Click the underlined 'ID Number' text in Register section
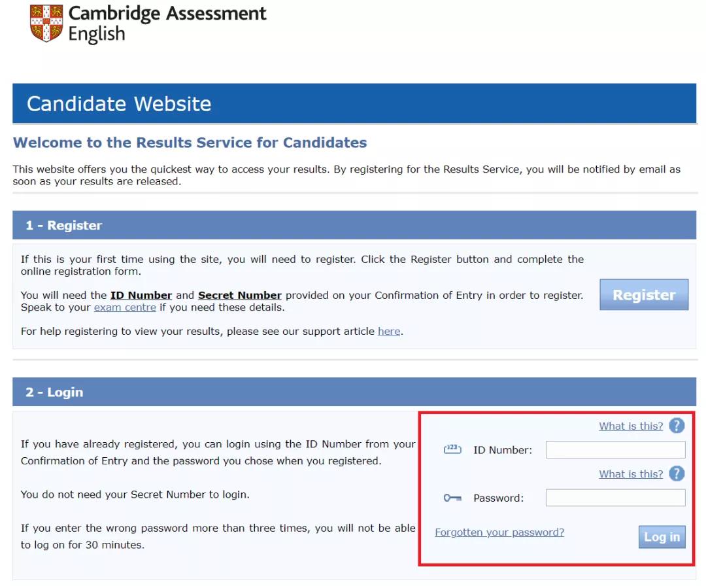The image size is (706, 588). [x=141, y=295]
